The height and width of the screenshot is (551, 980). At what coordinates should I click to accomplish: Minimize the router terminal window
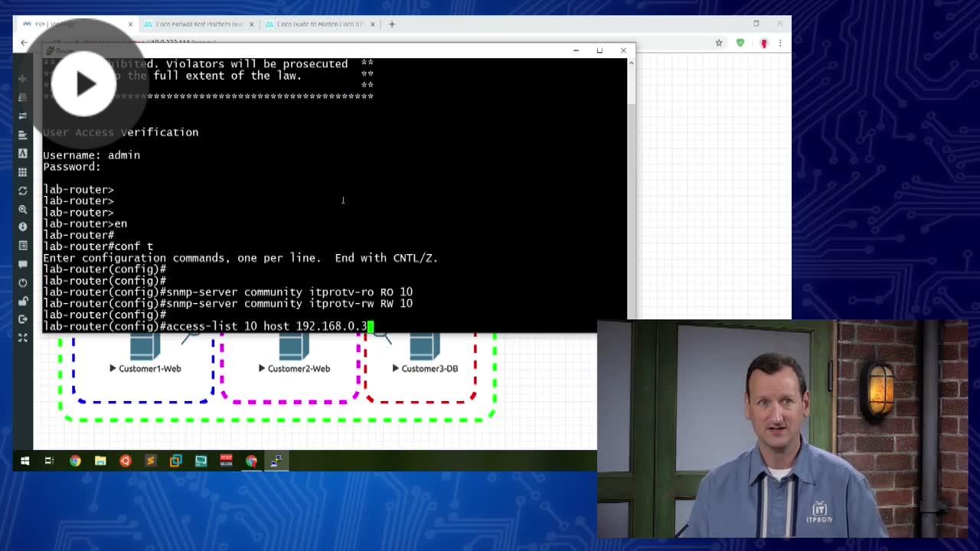click(x=576, y=51)
